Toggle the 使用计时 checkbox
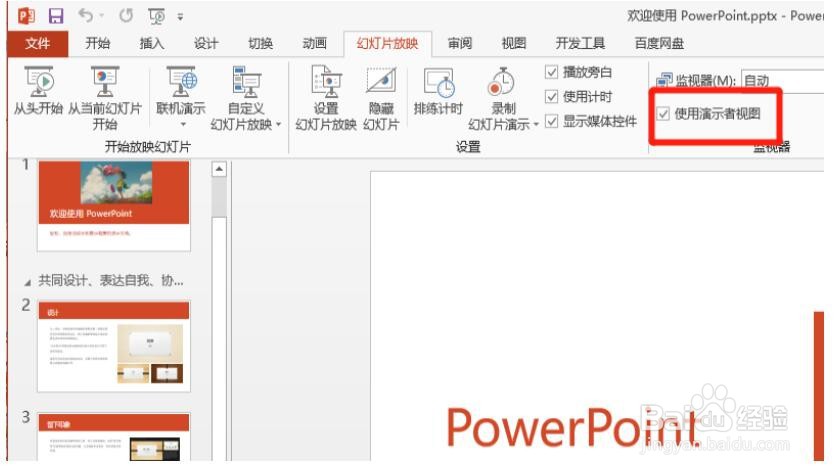Viewport: 835px width, 473px height. (552, 97)
